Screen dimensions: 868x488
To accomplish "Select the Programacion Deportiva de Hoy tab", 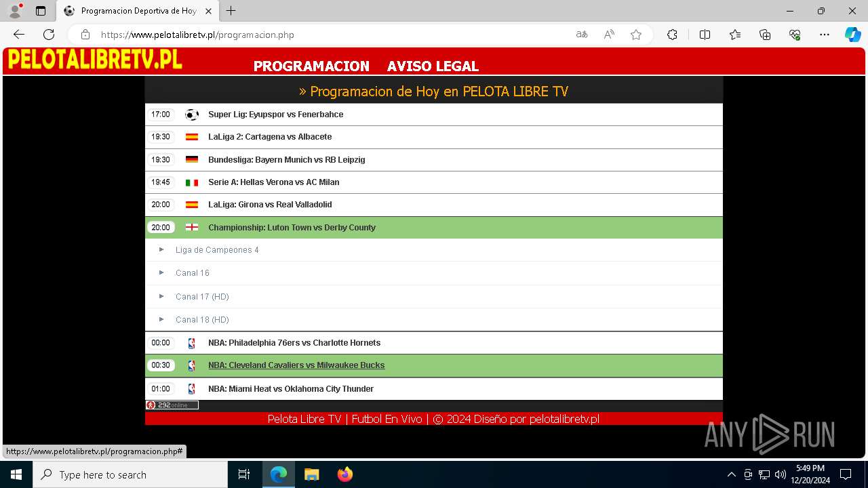I will pos(138,11).
